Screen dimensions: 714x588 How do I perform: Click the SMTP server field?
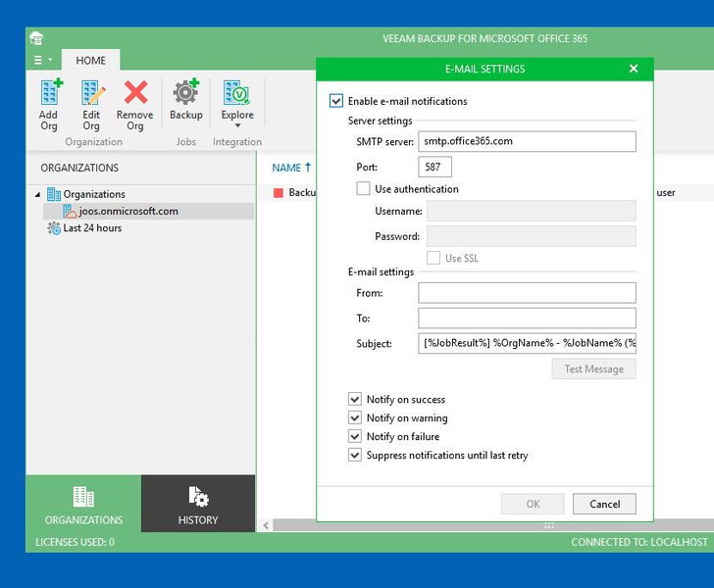[x=527, y=141]
